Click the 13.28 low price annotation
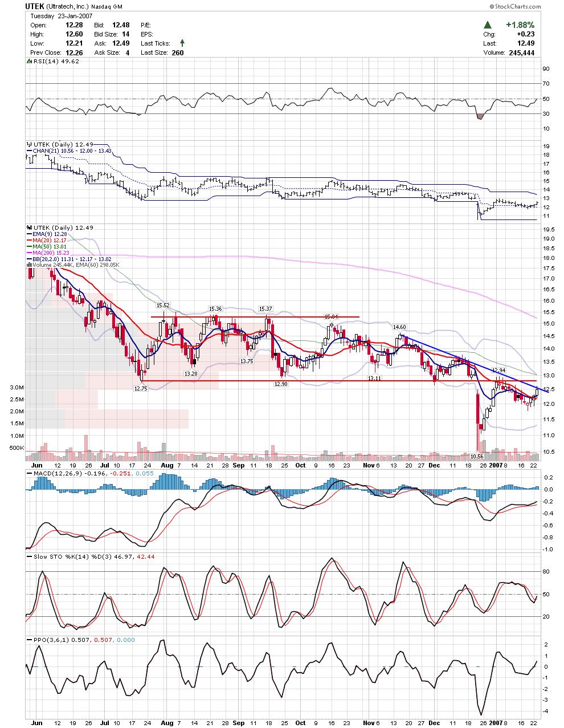This screenshot has height=728, width=564. [x=191, y=373]
